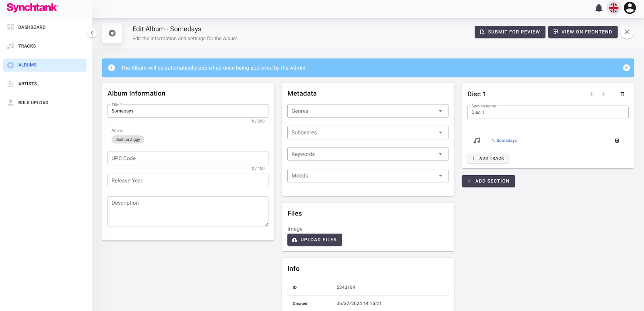
Task: Dismiss the blue info banner
Action: 626,68
